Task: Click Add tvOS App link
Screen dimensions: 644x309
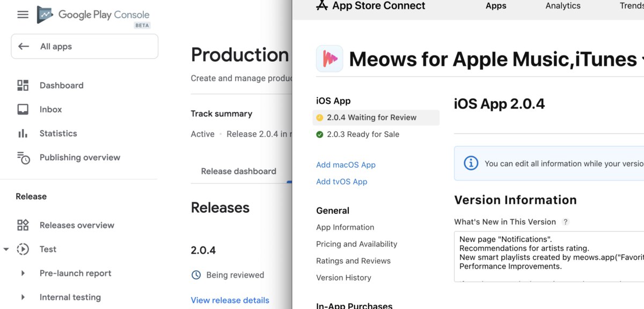Action: [x=342, y=182]
